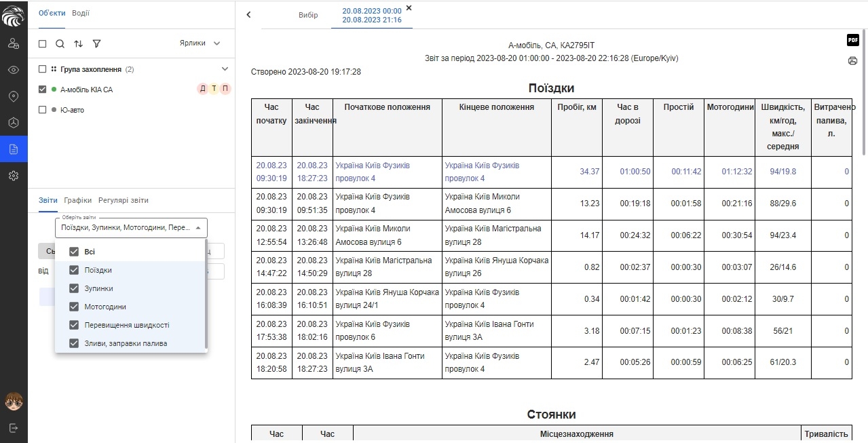
Task: Switch to the Графіки tab
Action: click(78, 200)
